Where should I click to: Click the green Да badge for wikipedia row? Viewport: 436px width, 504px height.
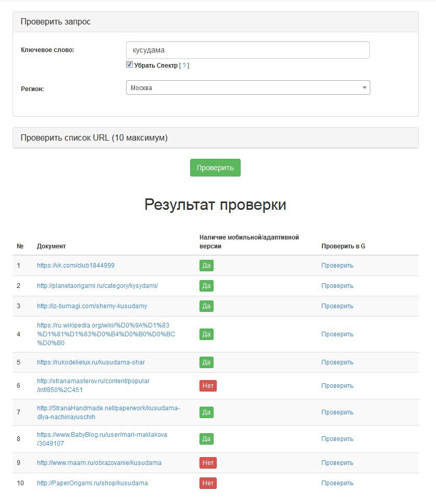coord(206,334)
